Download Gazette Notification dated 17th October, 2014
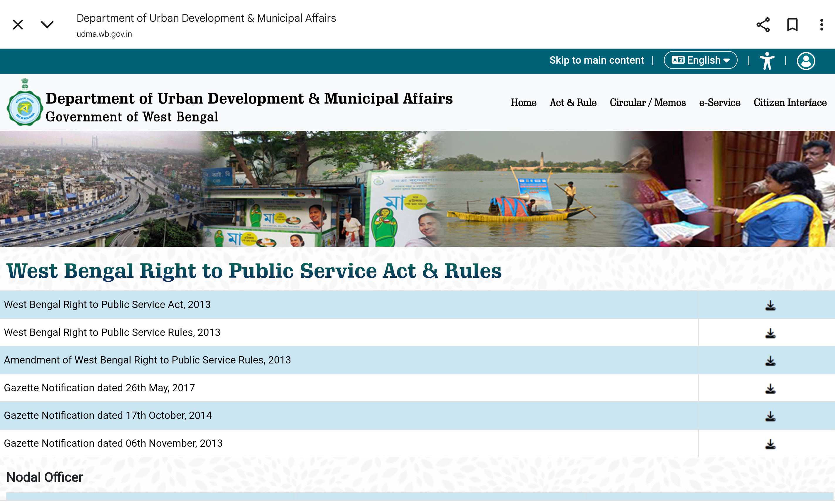This screenshot has width=835, height=504. (x=770, y=416)
